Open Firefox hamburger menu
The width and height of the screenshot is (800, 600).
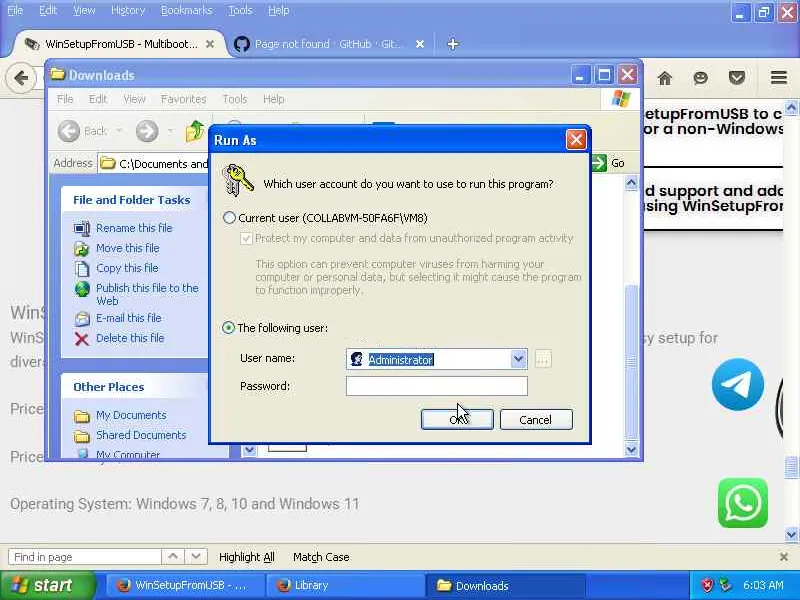(x=779, y=78)
